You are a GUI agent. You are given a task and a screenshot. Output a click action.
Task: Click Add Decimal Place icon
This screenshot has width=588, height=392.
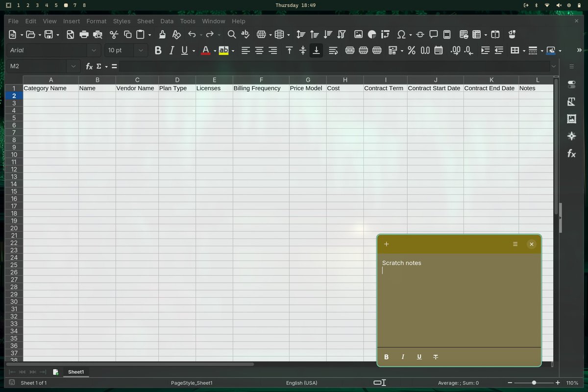[x=455, y=50]
